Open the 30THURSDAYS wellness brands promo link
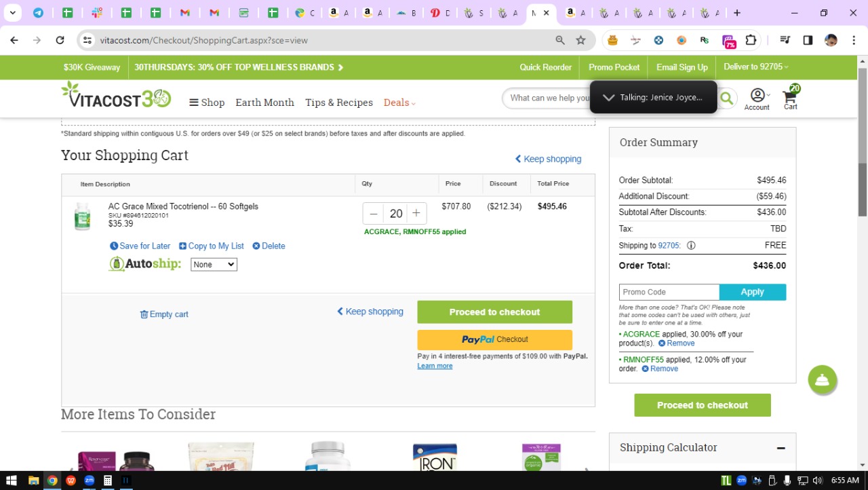The width and height of the screenshot is (868, 490). 239,67
